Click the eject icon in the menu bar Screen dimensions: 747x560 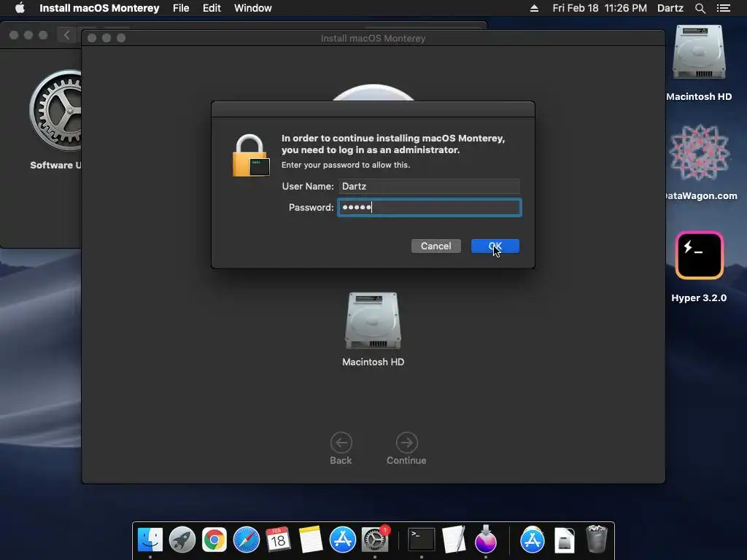point(534,8)
